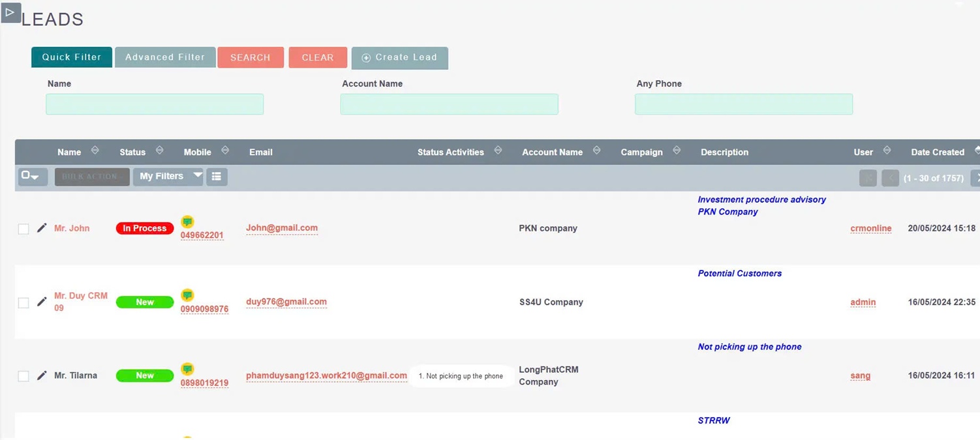Select the Quick Filter tab
The height and width of the screenshot is (440, 980).
(71, 57)
